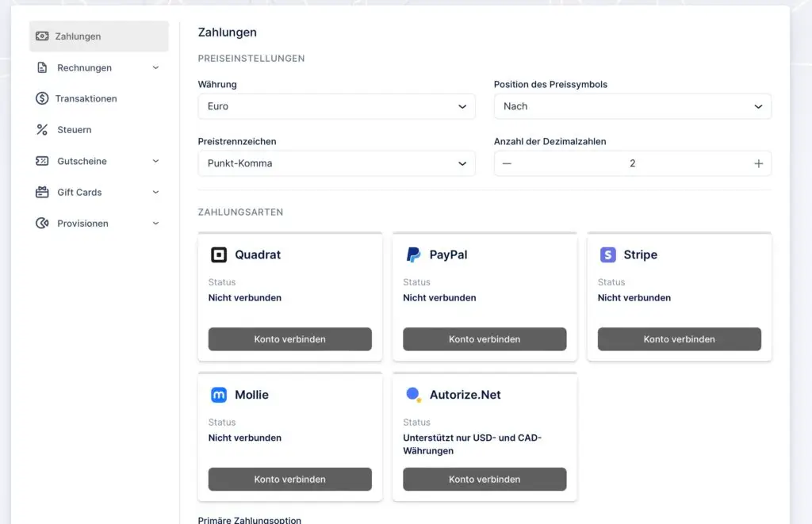The width and height of the screenshot is (812, 524).
Task: Decrease Anzahl der Dezimalzahlen with minus
Action: pyautogui.click(x=507, y=163)
